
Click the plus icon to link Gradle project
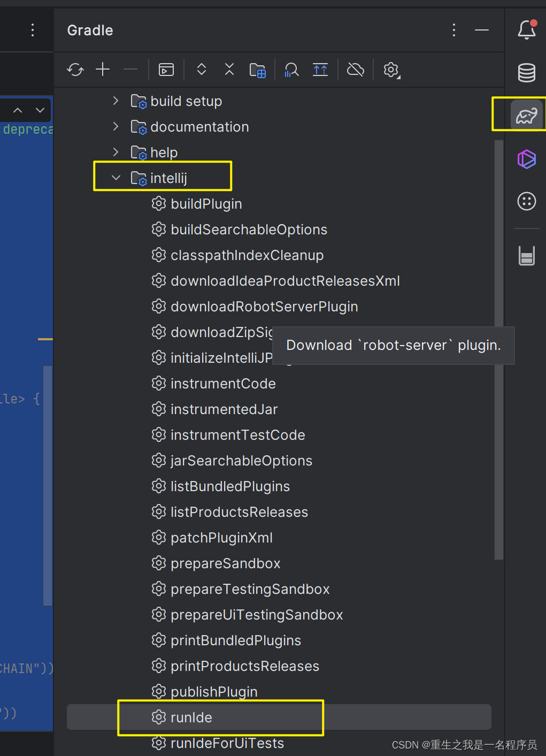point(103,70)
